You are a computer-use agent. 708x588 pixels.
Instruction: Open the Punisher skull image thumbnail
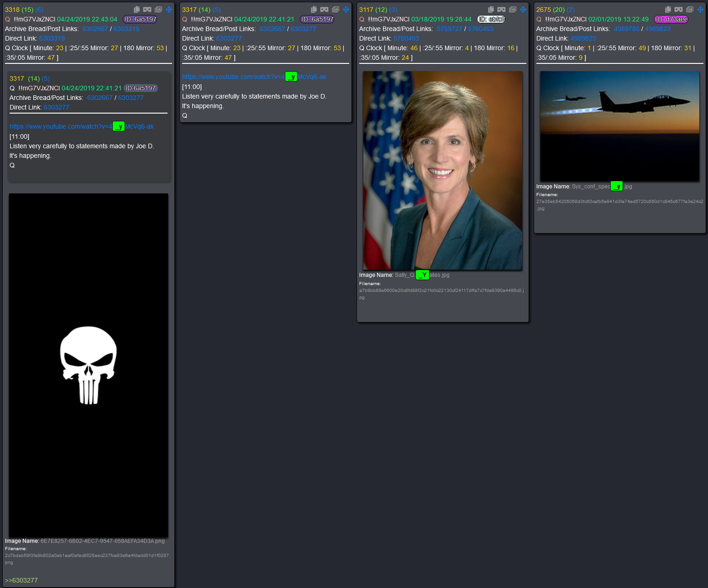tap(89, 365)
